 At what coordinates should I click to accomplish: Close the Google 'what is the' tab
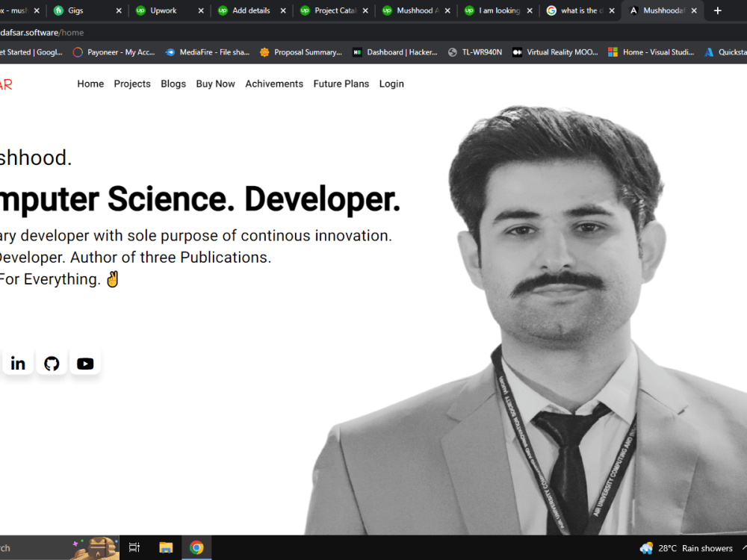pyautogui.click(x=612, y=10)
